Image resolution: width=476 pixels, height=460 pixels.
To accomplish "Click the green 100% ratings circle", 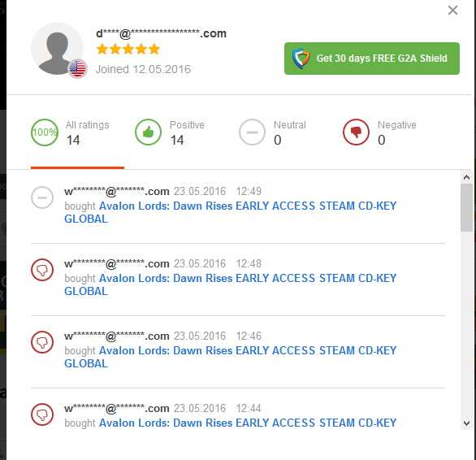I will pyautogui.click(x=45, y=132).
